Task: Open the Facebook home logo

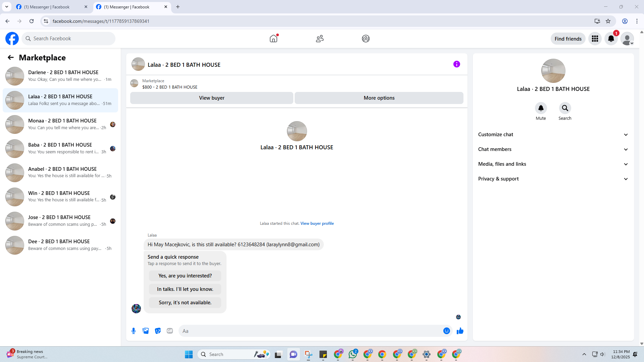Action: tap(12, 39)
